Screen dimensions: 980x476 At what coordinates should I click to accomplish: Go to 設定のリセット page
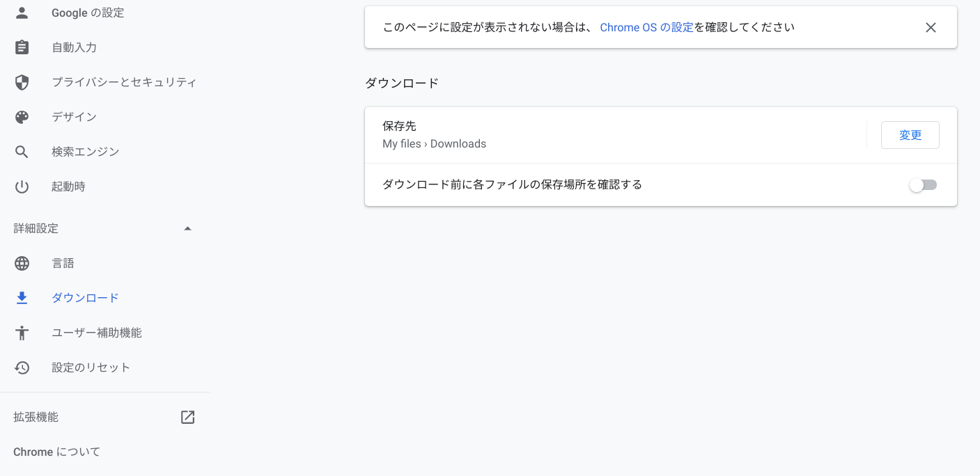(91, 367)
